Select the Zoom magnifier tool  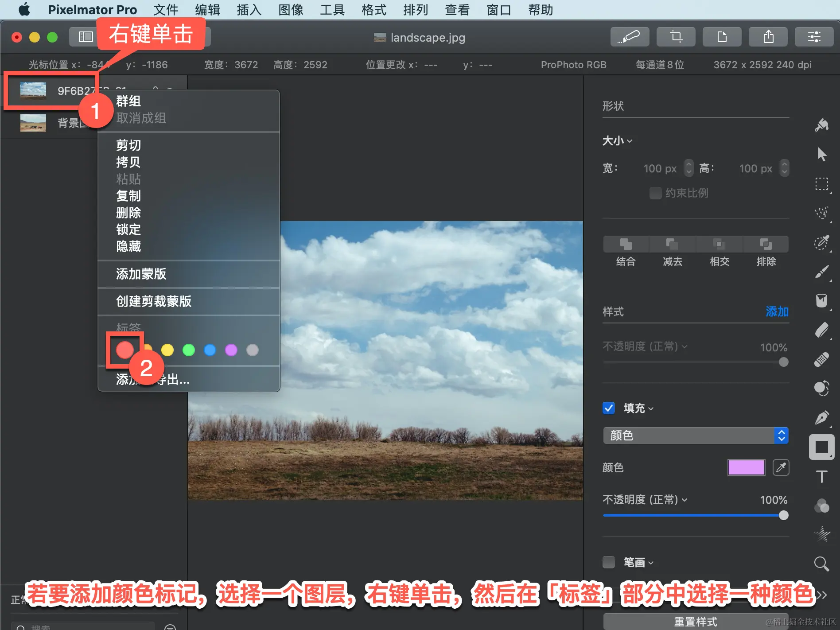pyautogui.click(x=822, y=564)
